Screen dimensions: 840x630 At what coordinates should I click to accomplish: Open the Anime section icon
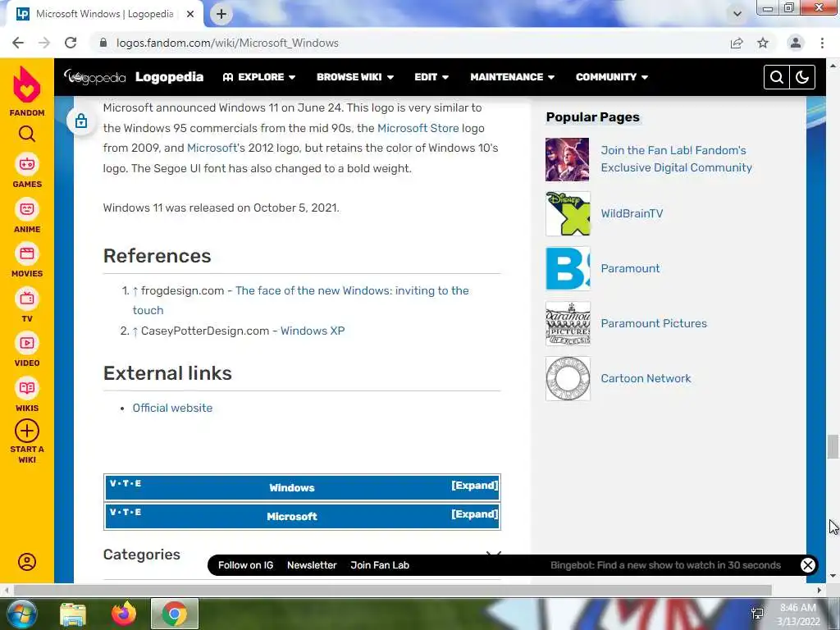(x=27, y=209)
